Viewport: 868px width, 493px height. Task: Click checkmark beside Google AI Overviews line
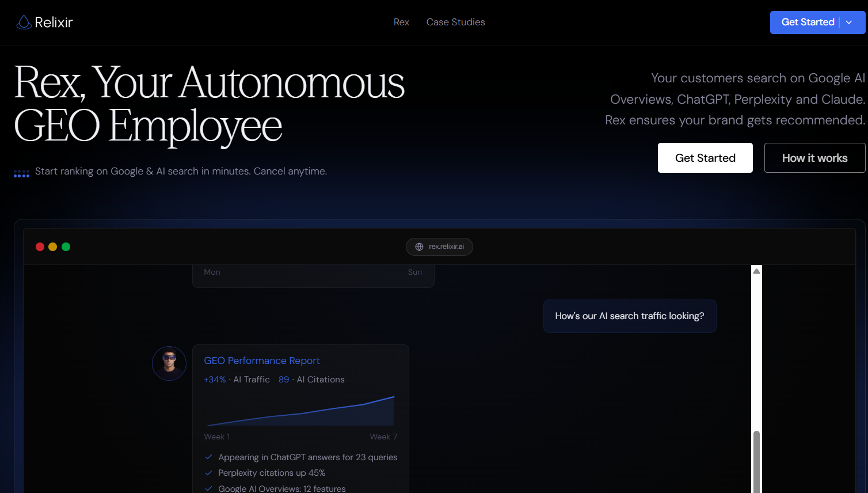coord(208,488)
